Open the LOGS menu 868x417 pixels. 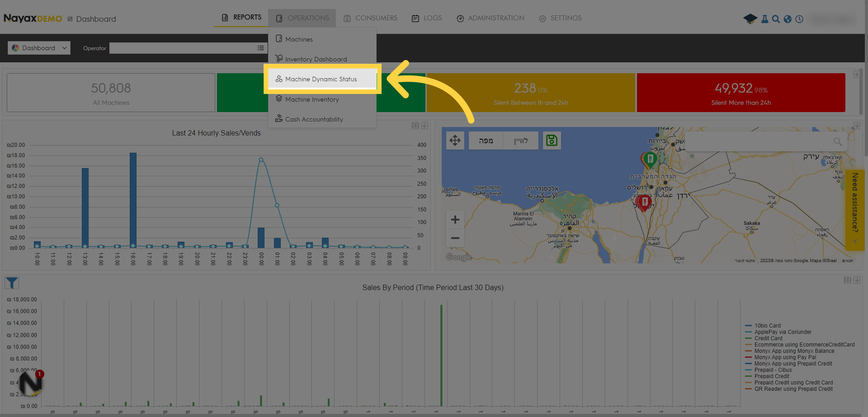pos(426,18)
